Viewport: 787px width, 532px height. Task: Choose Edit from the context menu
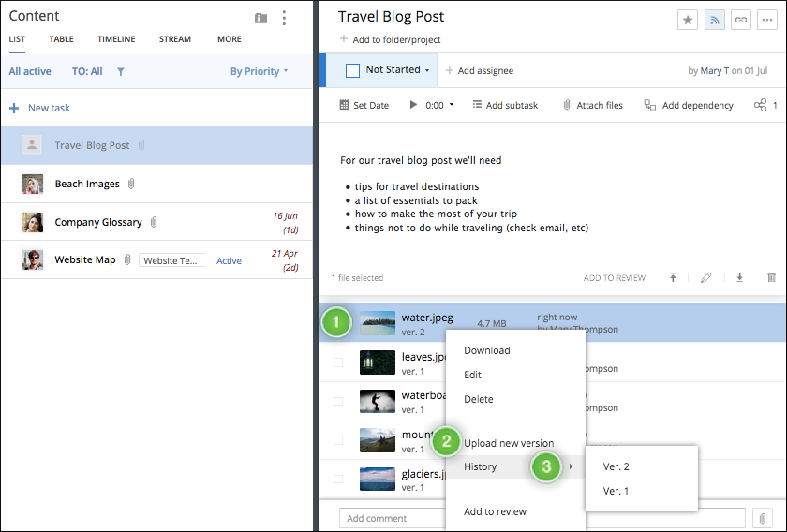click(472, 375)
